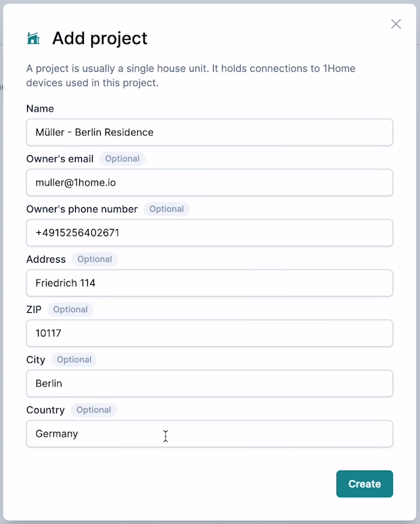Click the house icon beside Add project

(33, 39)
